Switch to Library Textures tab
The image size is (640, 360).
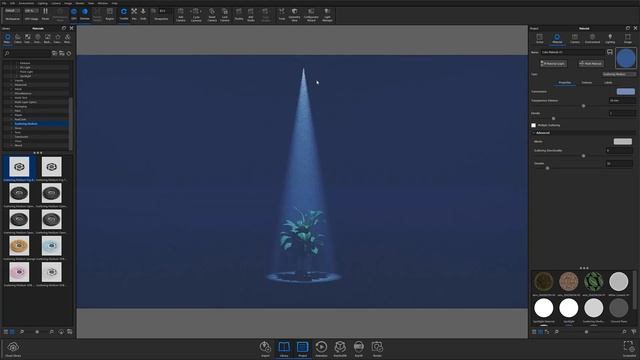tap(27, 39)
